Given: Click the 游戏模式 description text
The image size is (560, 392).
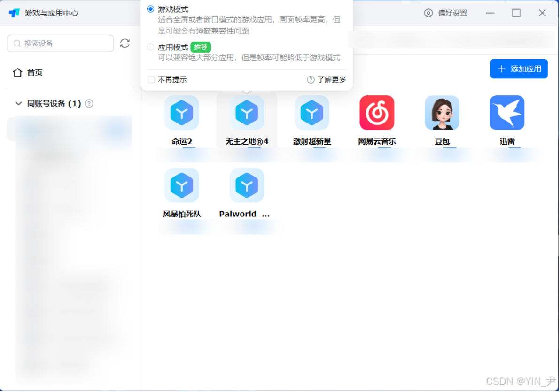Looking at the screenshot, I should pos(249,25).
